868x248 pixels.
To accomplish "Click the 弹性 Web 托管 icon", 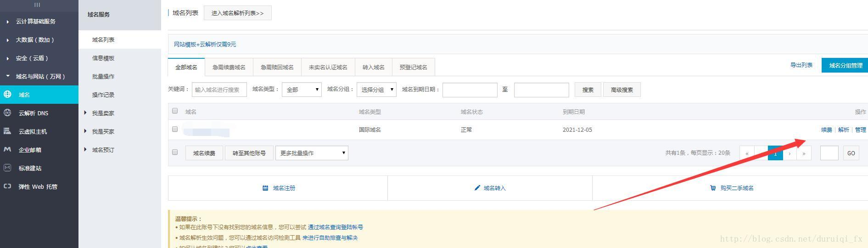I will pyautogui.click(x=7, y=186).
